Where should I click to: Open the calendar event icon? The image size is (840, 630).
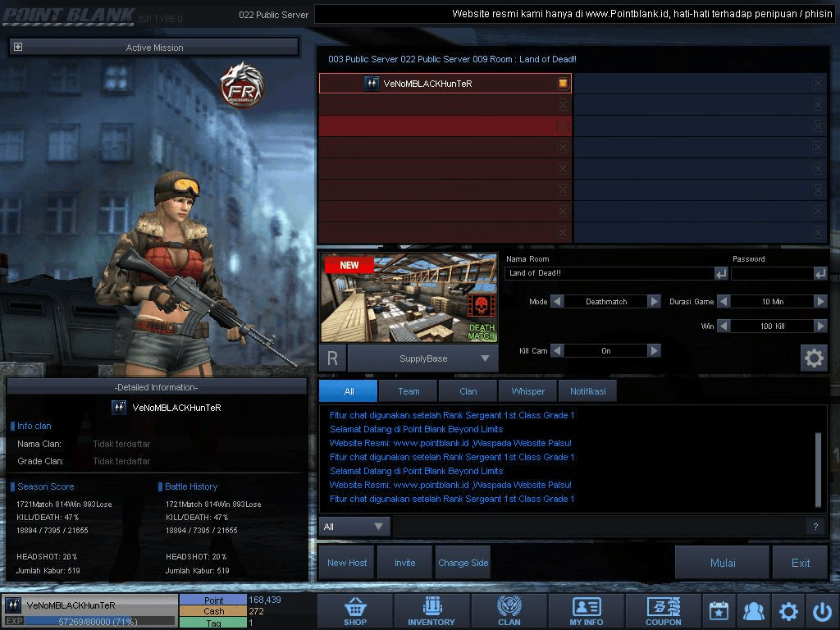719,610
